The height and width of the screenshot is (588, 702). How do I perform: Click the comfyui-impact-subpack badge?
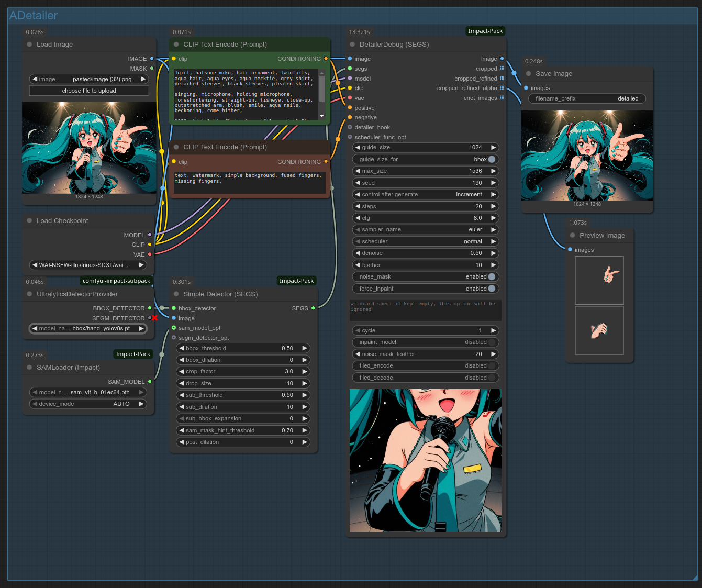pos(116,281)
